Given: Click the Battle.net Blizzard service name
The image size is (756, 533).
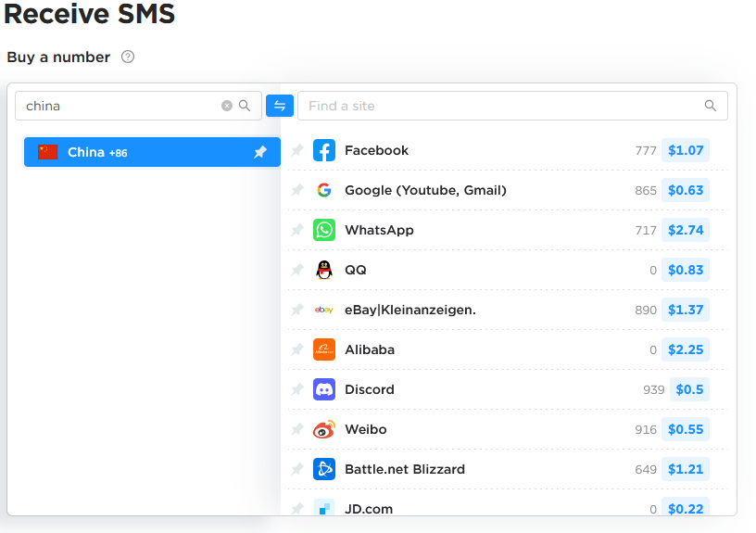Looking at the screenshot, I should coord(405,469).
